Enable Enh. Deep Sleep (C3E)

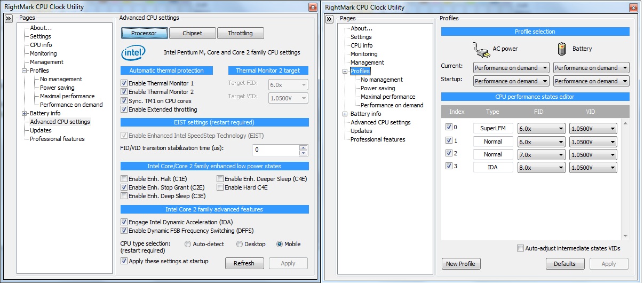tap(124, 196)
